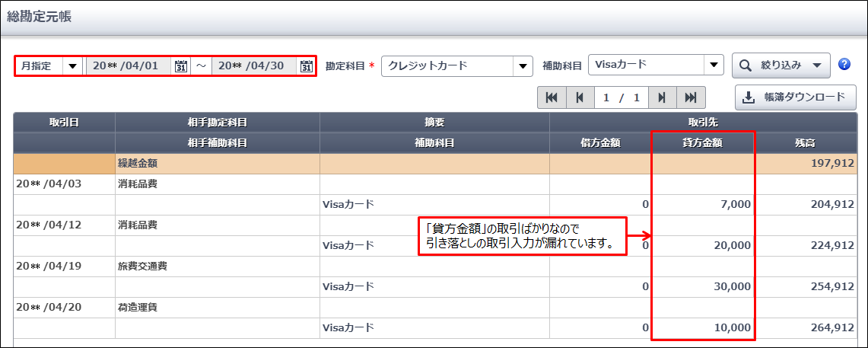Click the 帳簿ダウンロード button

pyautogui.click(x=796, y=97)
